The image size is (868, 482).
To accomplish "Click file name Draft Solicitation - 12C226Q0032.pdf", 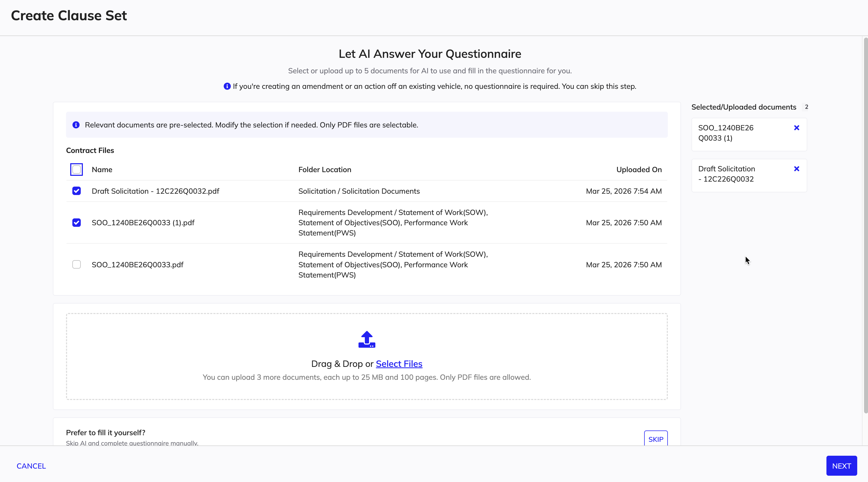I will pyautogui.click(x=155, y=191).
